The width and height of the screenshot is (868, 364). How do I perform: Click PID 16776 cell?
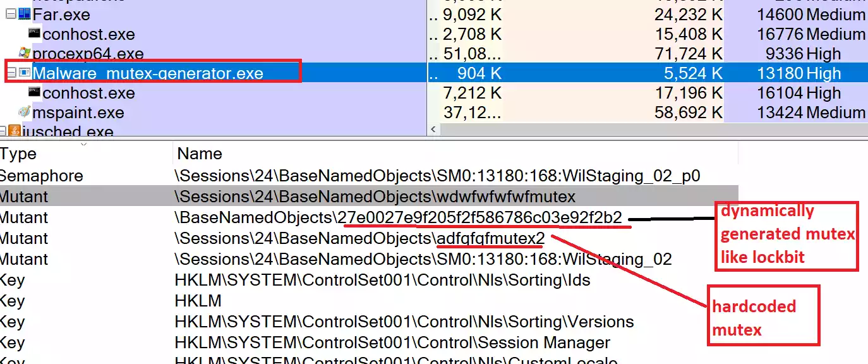(780, 33)
